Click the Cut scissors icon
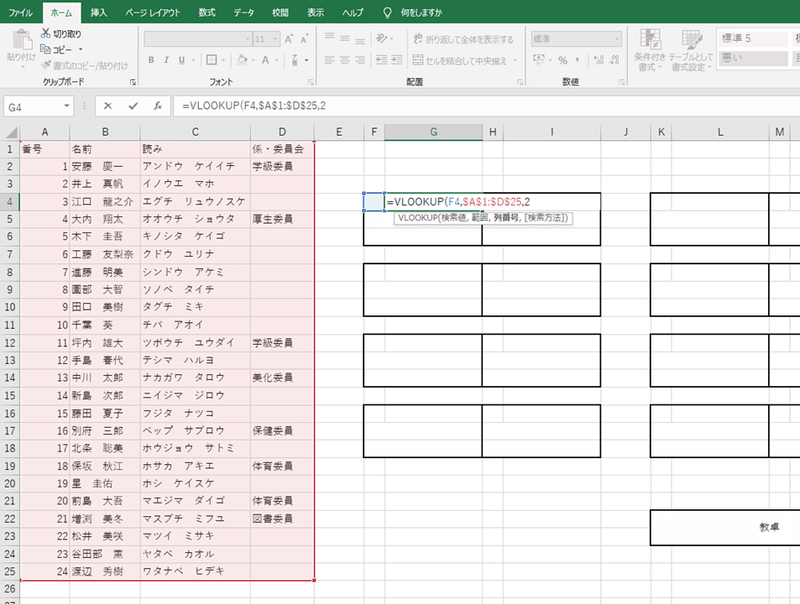Viewport: 800px width, 604px height. coord(46,33)
